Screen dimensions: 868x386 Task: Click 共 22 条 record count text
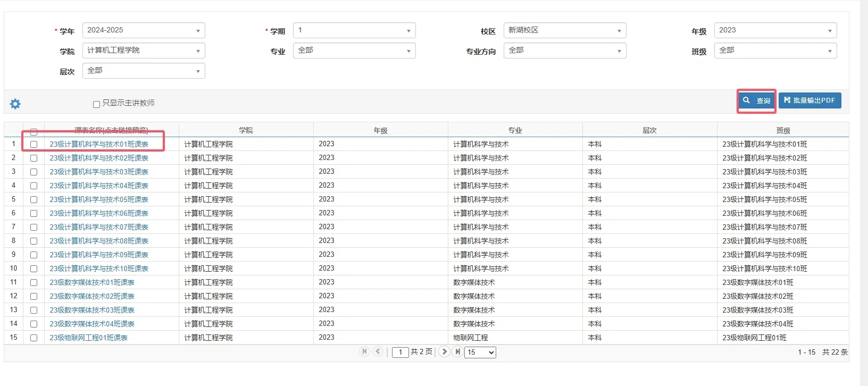point(835,352)
